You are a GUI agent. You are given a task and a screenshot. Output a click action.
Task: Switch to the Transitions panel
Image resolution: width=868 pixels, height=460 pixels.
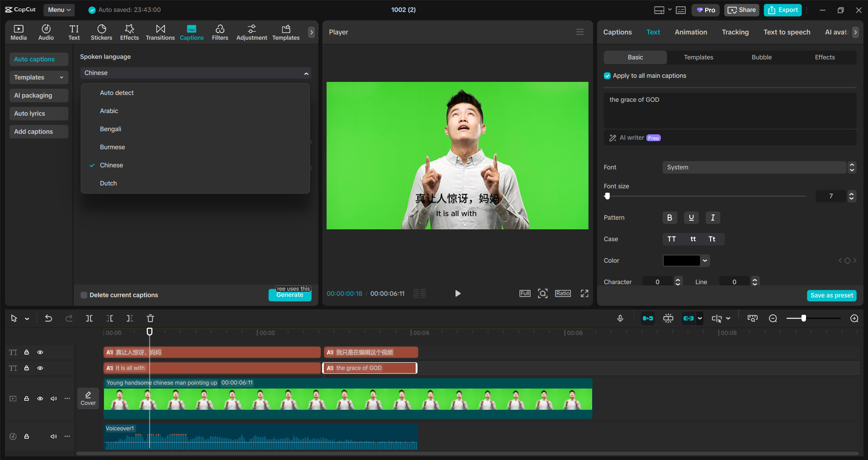click(160, 32)
